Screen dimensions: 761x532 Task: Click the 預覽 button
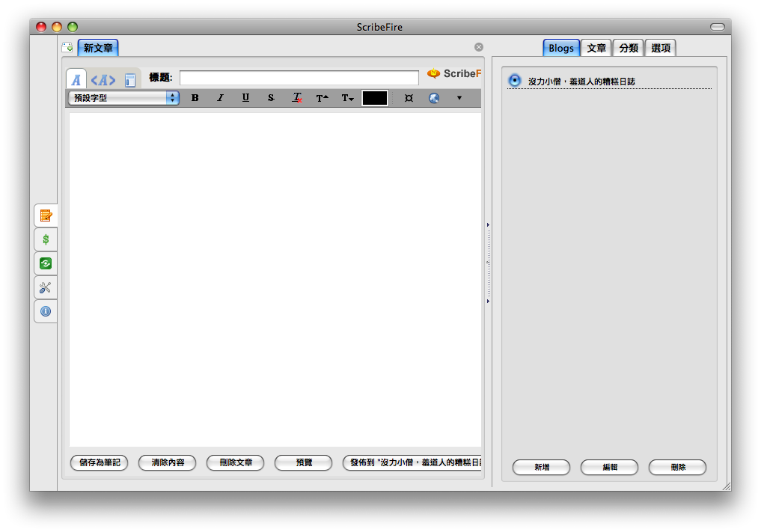pyautogui.click(x=303, y=462)
